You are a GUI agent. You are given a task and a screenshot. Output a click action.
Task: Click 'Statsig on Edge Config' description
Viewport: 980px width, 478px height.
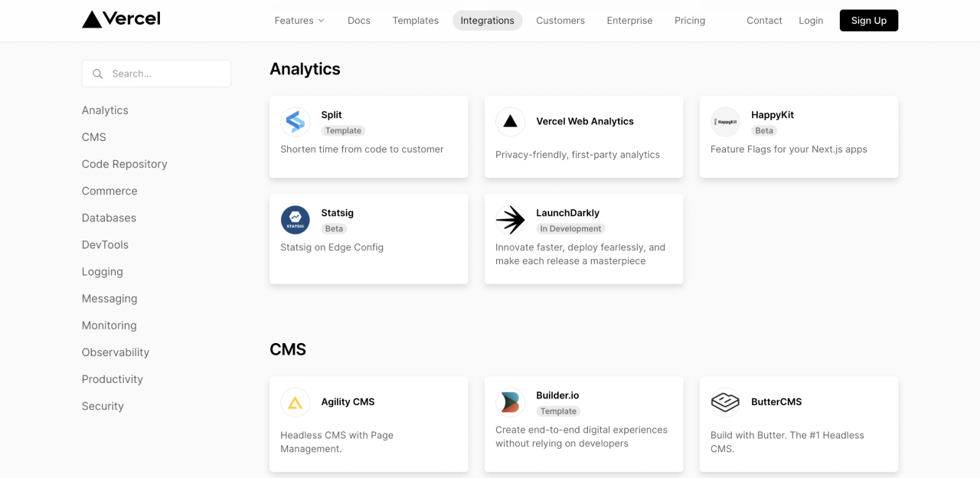coord(332,247)
